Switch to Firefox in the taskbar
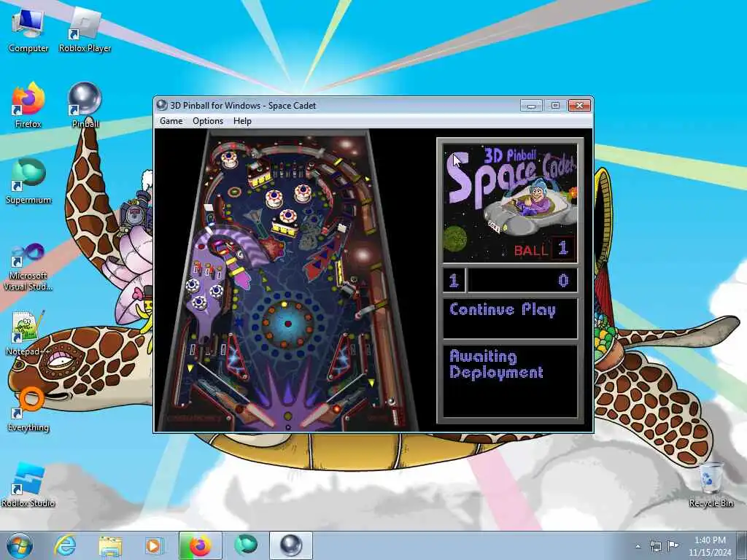The height and width of the screenshot is (560, 747). [x=201, y=545]
